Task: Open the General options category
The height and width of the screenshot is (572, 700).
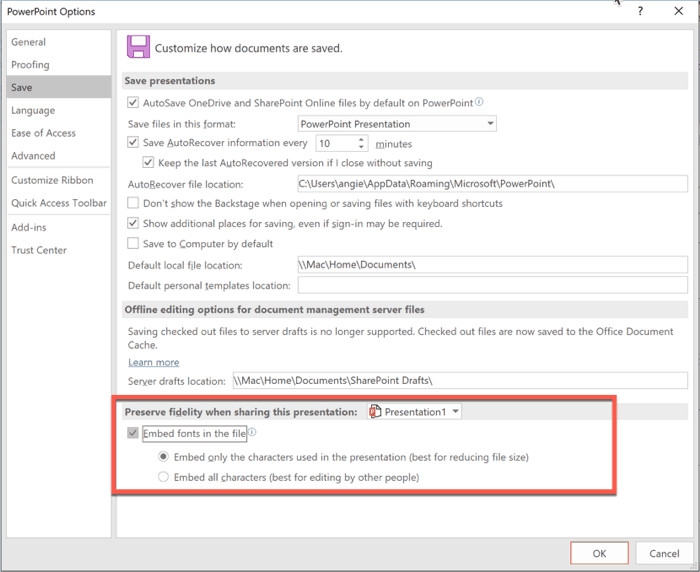Action: pyautogui.click(x=58, y=42)
